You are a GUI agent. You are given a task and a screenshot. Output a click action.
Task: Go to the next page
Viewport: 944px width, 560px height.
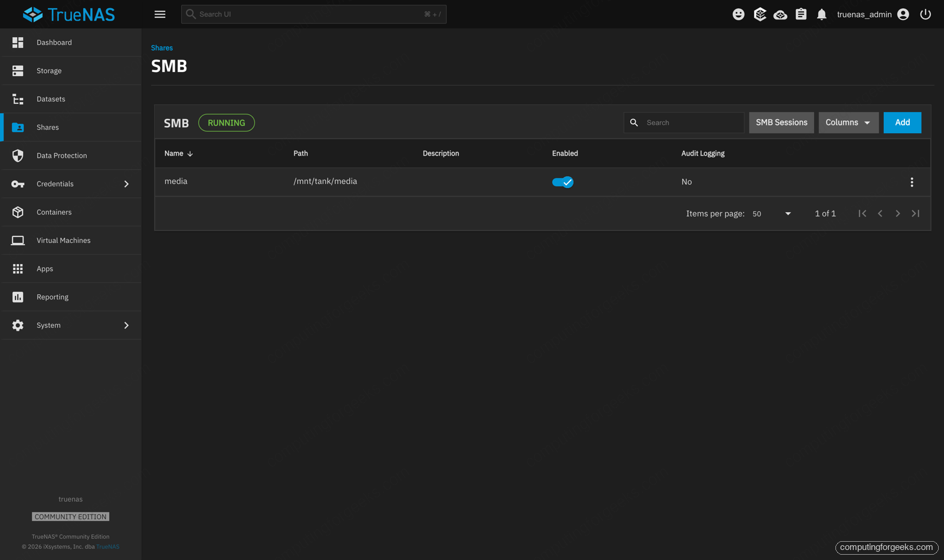click(897, 213)
